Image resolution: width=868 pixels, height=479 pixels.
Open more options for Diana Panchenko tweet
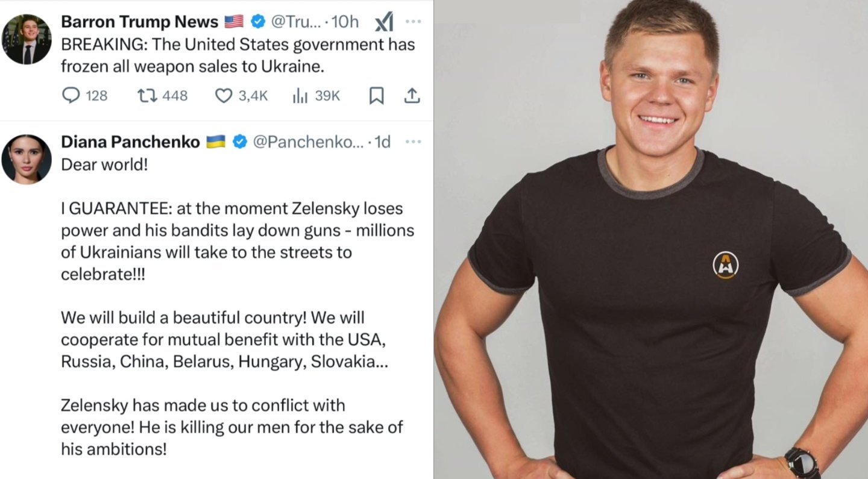tap(413, 142)
